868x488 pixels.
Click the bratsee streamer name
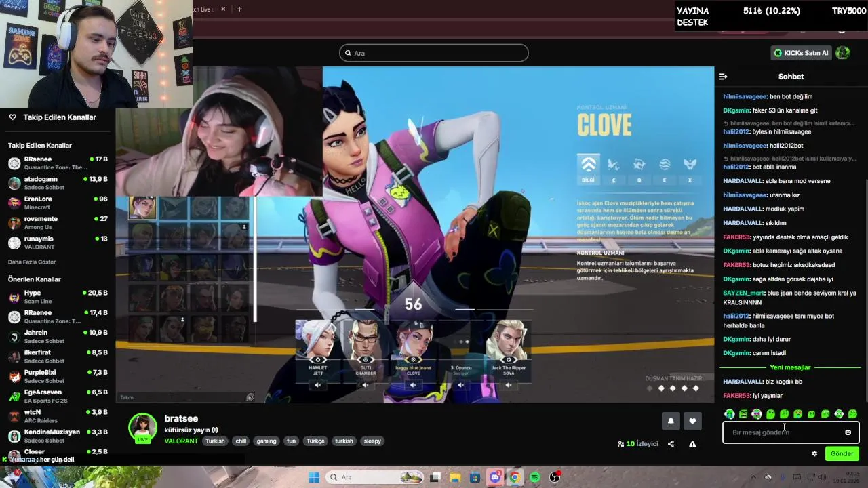(181, 419)
